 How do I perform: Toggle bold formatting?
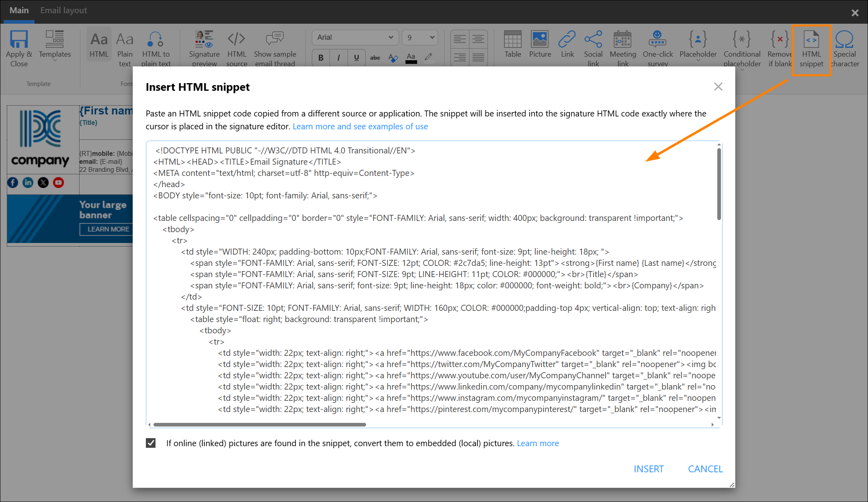(x=321, y=58)
